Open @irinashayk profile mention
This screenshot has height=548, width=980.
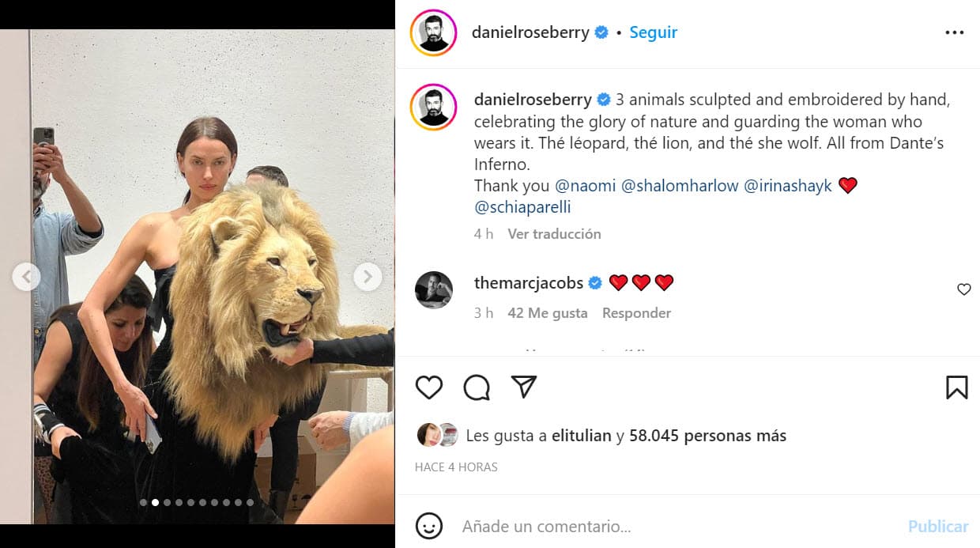coord(788,186)
